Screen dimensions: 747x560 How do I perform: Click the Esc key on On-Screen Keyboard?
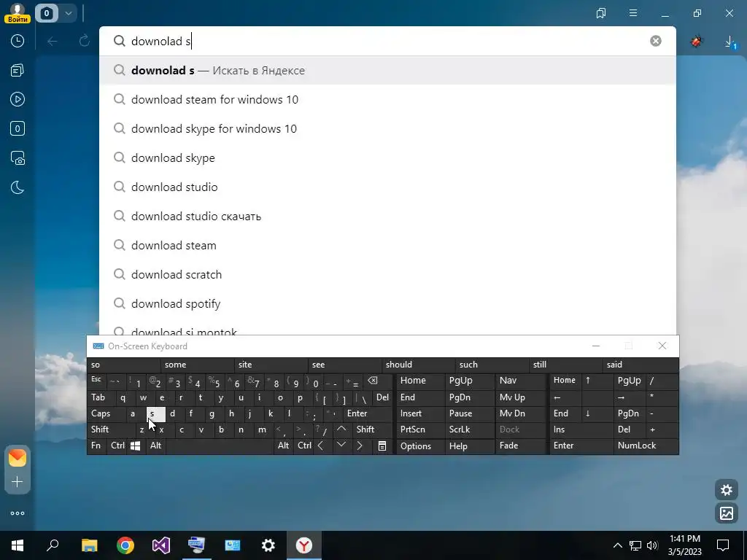point(97,381)
